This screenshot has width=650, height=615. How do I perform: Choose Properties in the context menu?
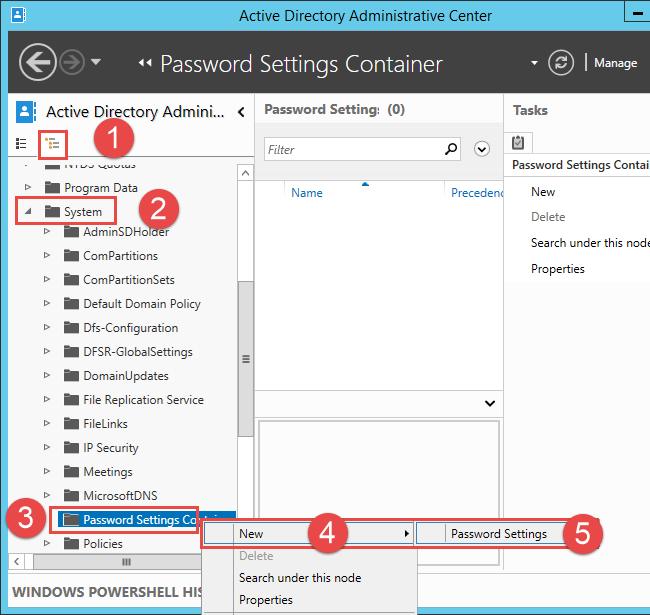pyautogui.click(x=266, y=600)
